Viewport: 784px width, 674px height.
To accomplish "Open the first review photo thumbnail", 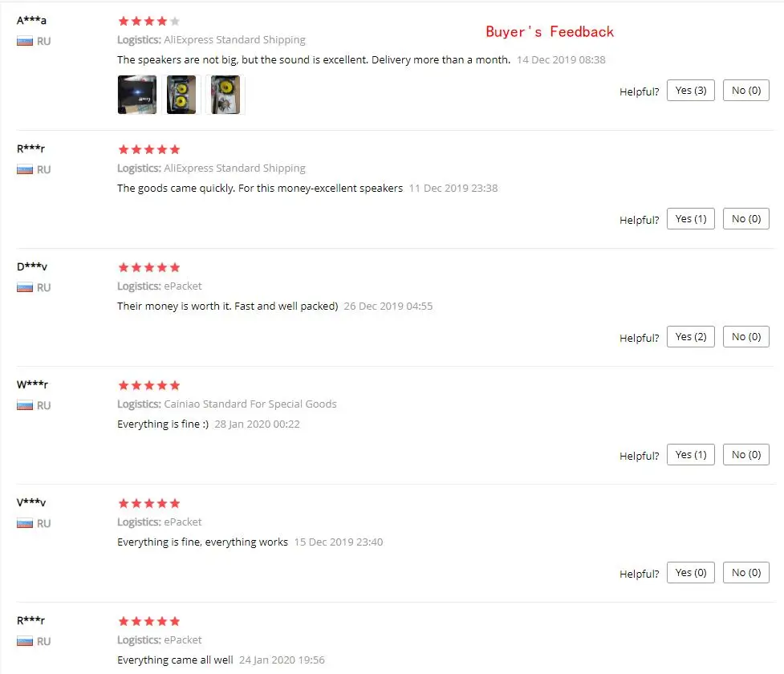I will tap(137, 95).
